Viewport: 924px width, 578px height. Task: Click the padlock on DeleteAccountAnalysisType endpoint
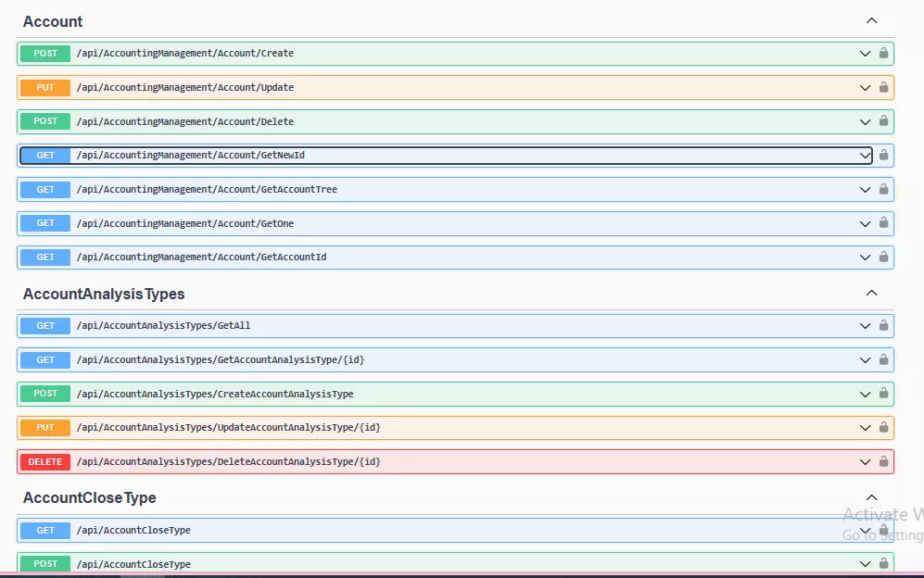coord(882,461)
